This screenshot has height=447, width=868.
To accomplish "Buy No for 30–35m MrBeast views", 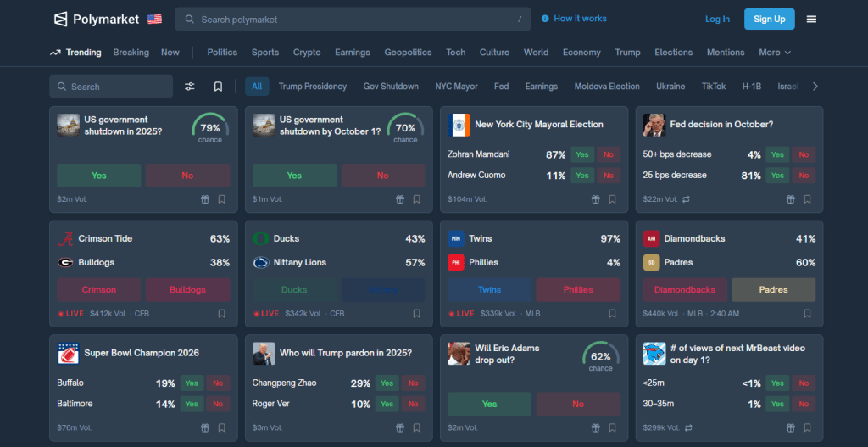I will pyautogui.click(x=804, y=405).
